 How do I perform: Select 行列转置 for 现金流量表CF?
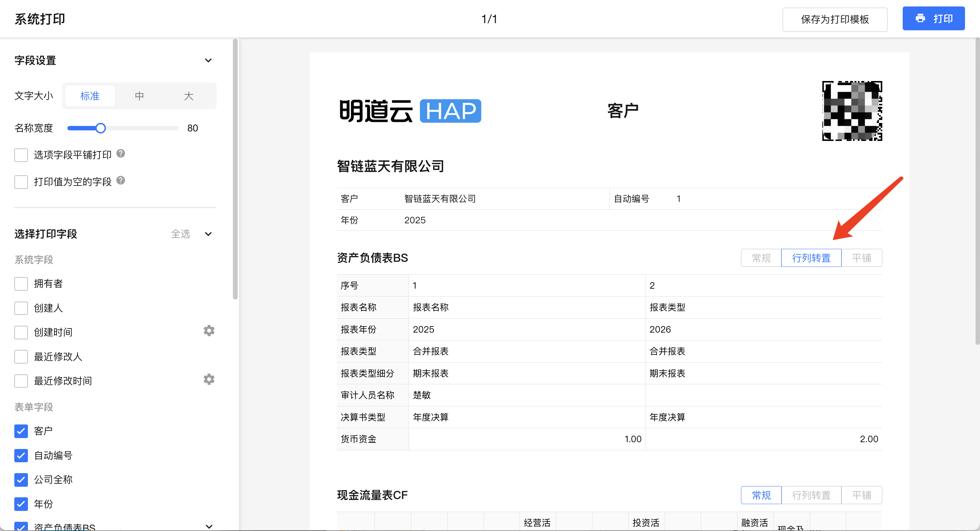point(811,495)
